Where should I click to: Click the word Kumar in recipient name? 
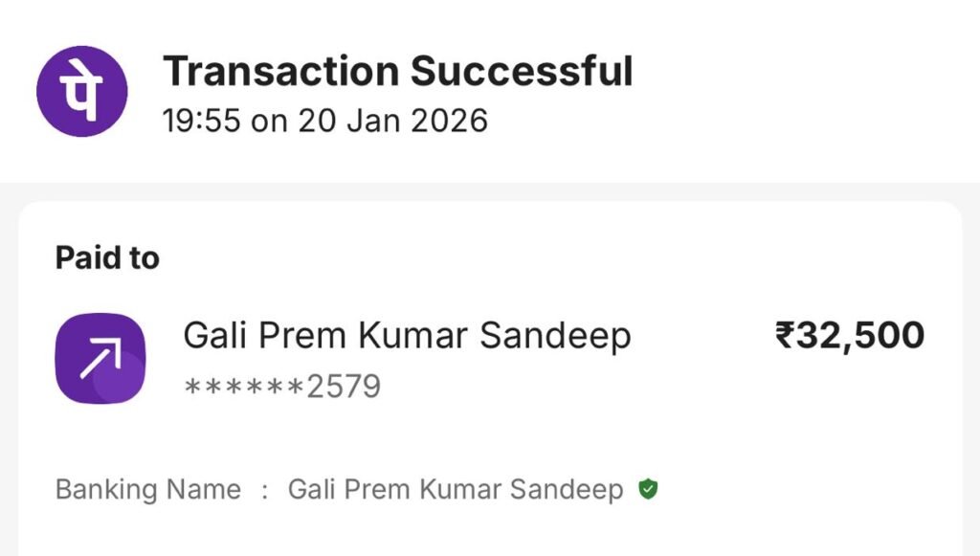click(x=415, y=336)
